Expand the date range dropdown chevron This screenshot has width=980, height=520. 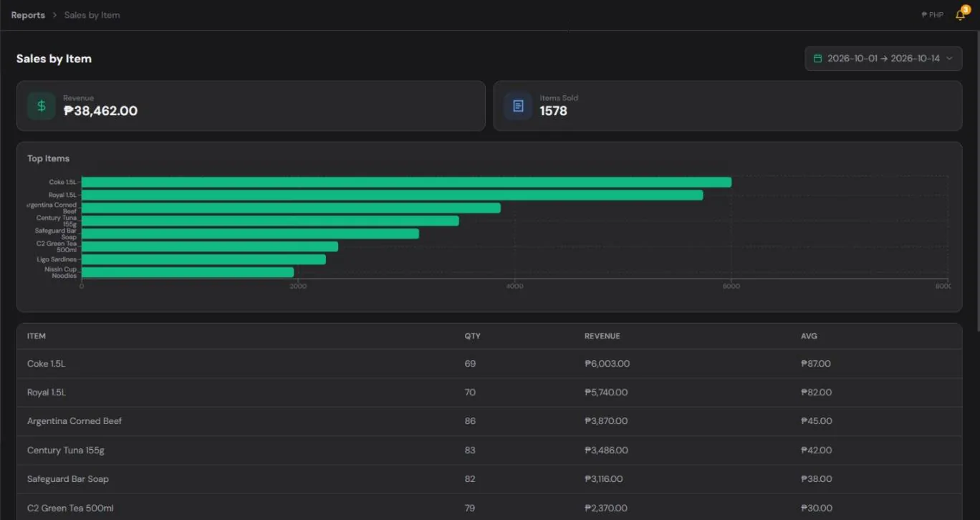[950, 59]
